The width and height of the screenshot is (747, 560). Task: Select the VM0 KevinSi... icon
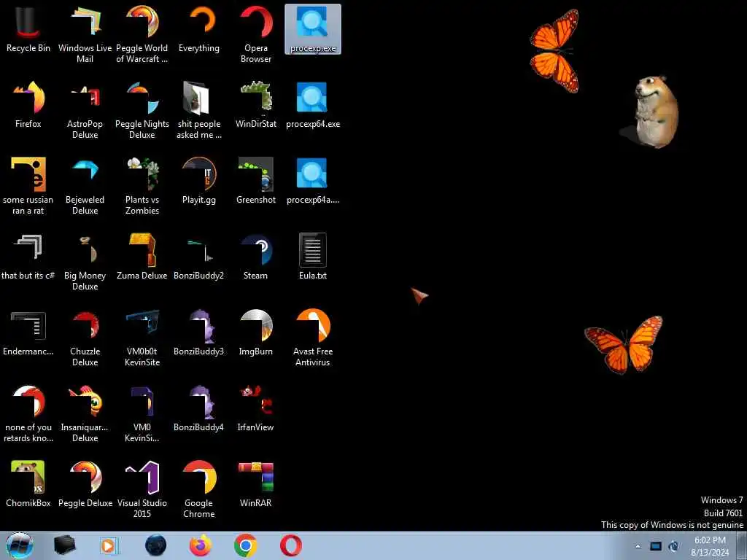pyautogui.click(x=142, y=413)
